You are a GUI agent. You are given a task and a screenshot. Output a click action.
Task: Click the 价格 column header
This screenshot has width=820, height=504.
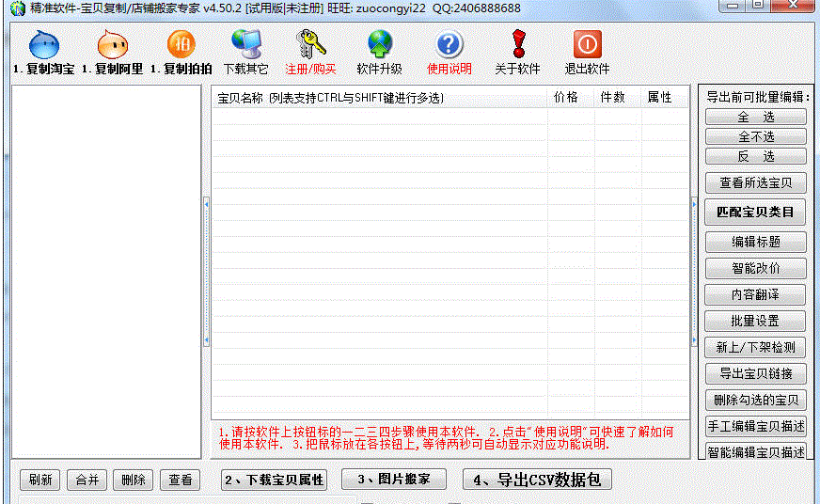pos(571,98)
